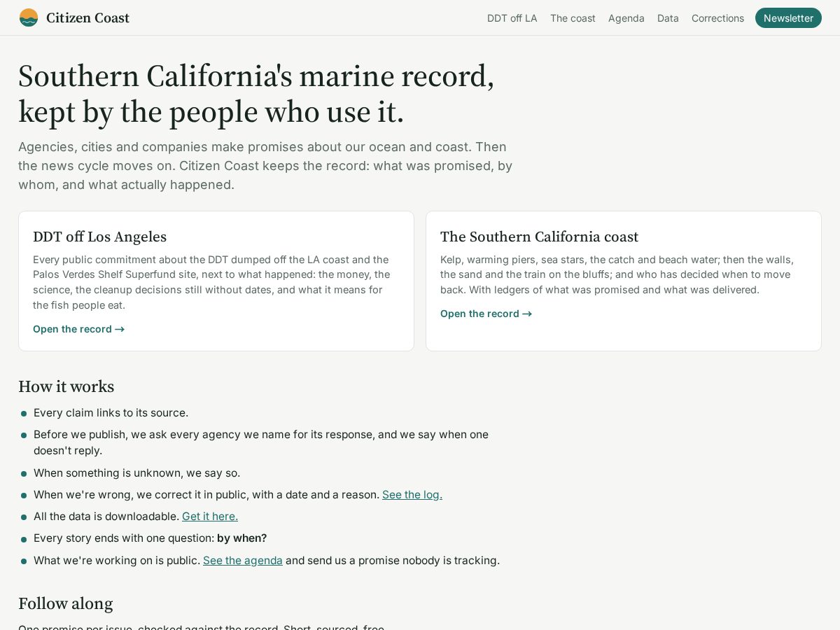Open the DDT off LA nav item
This screenshot has height=630, width=840.
coord(512,18)
